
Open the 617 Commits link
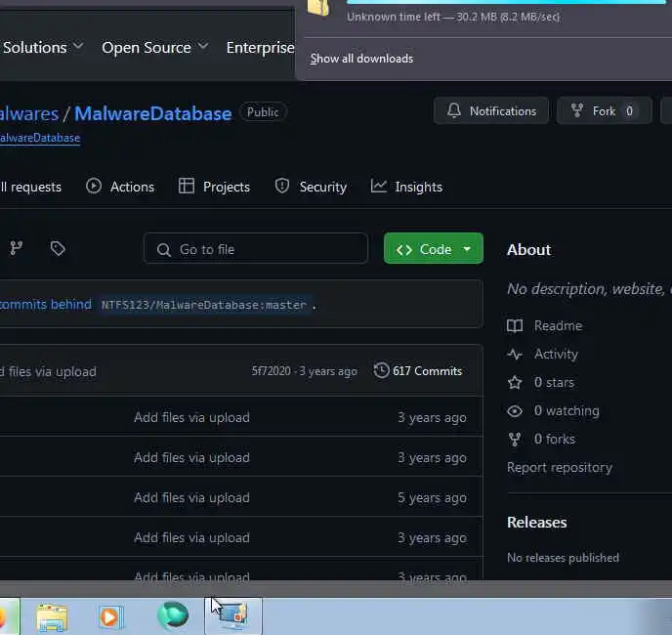point(418,371)
